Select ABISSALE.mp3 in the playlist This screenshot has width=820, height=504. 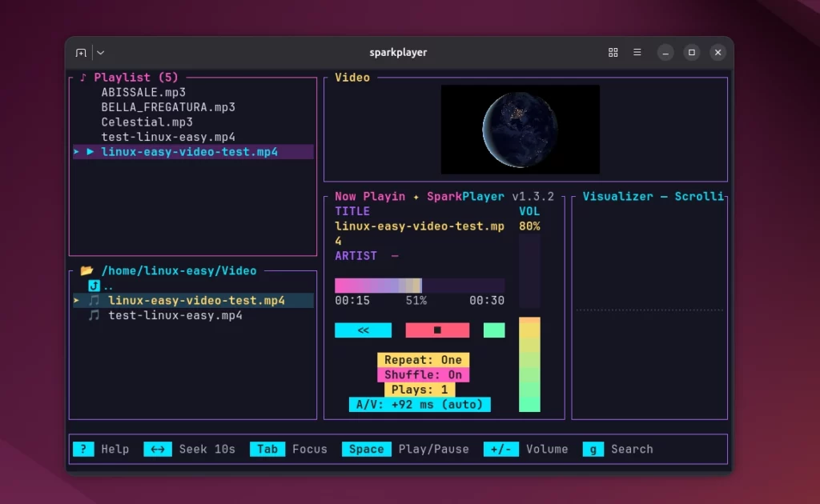click(143, 93)
